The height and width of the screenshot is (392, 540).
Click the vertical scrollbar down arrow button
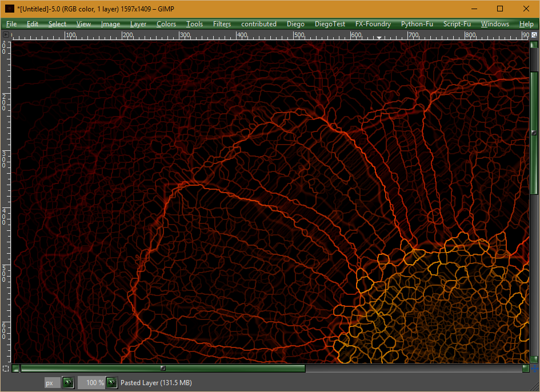tap(534, 359)
